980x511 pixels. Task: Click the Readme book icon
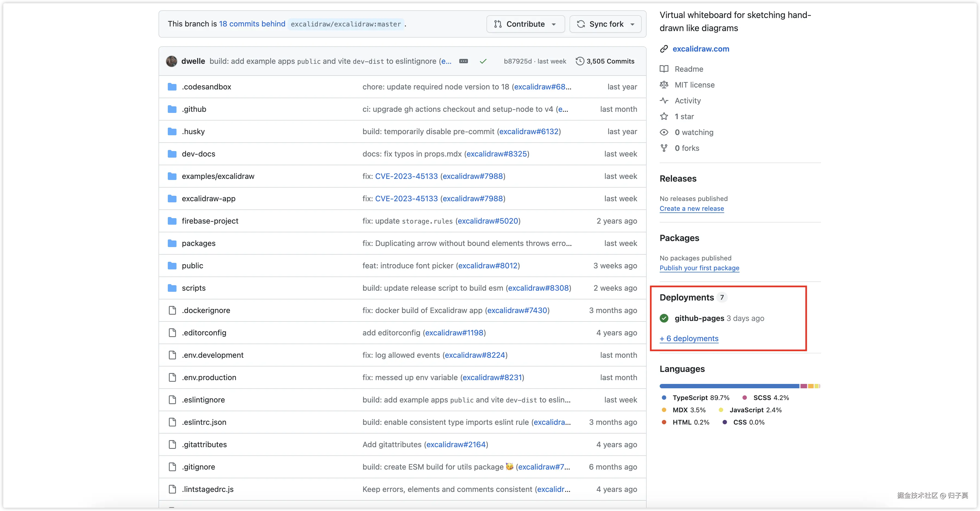(664, 69)
